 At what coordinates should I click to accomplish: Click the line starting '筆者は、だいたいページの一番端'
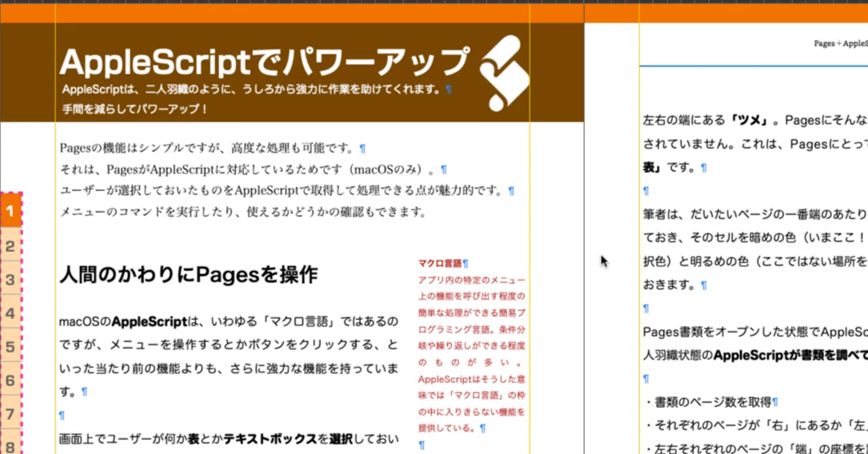tap(755, 215)
